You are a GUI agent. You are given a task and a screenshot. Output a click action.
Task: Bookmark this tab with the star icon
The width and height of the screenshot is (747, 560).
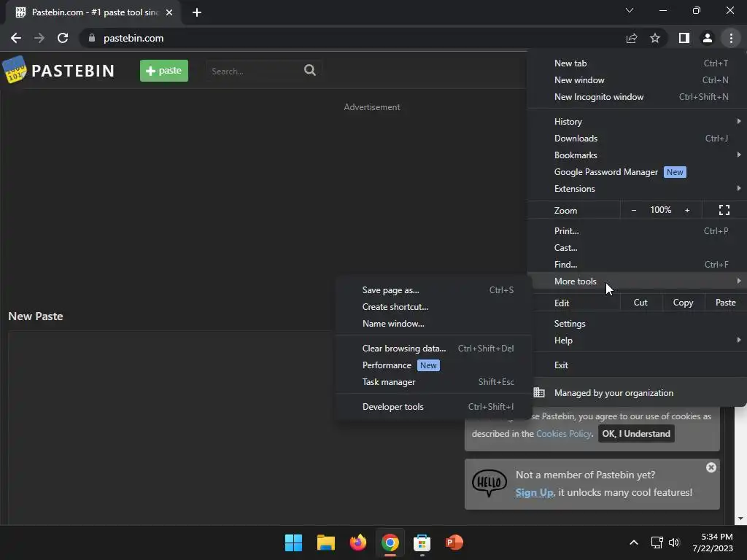coord(655,38)
